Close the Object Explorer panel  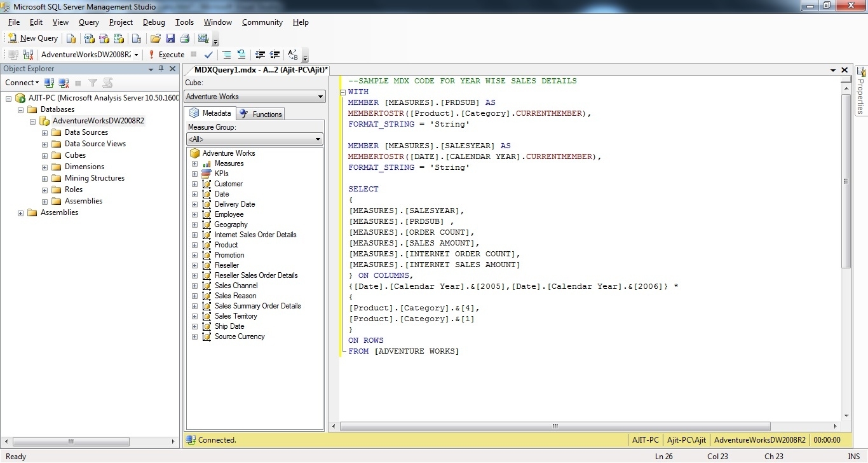[172, 69]
